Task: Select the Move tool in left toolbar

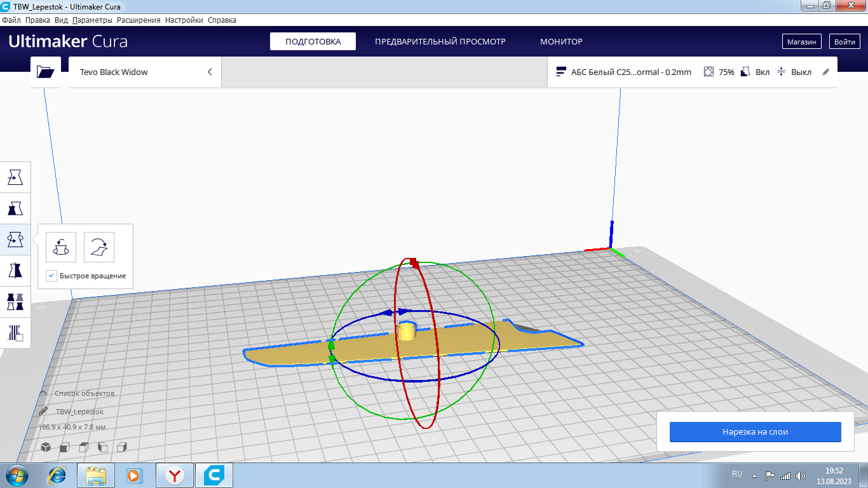Action: (x=15, y=177)
